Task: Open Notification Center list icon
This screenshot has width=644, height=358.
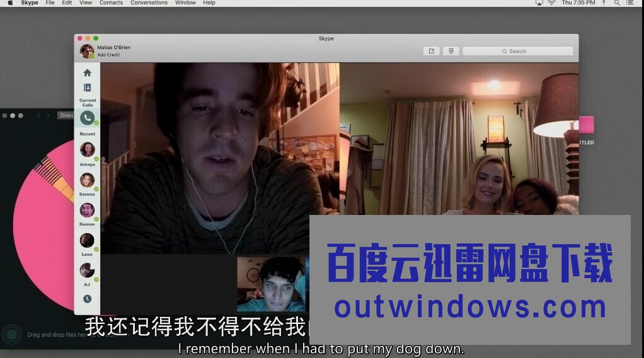Action: 630,3
